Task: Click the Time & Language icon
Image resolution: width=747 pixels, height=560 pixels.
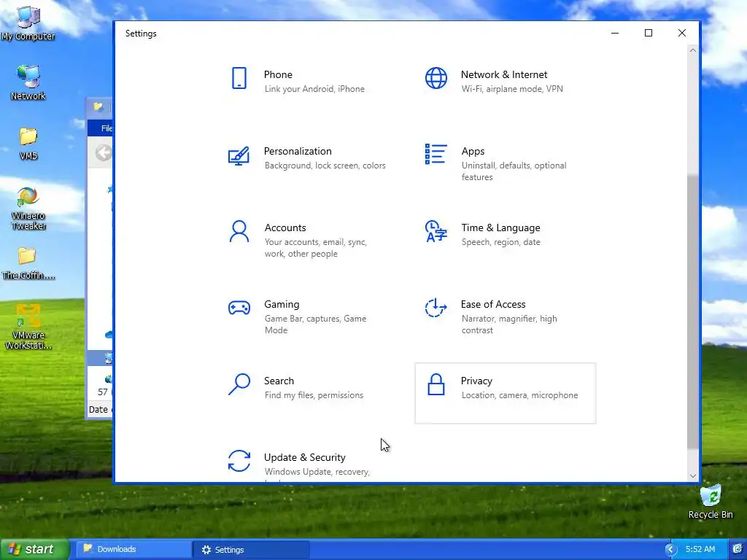Action: (436, 231)
